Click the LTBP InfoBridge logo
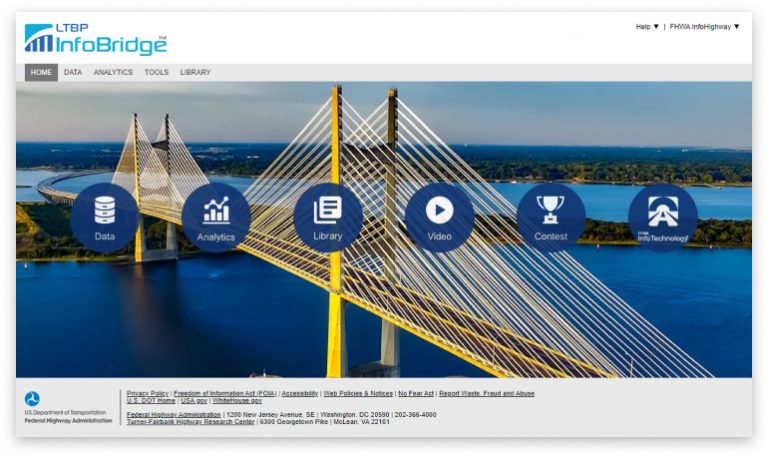Screen dimensions: 768x457 (x=96, y=39)
